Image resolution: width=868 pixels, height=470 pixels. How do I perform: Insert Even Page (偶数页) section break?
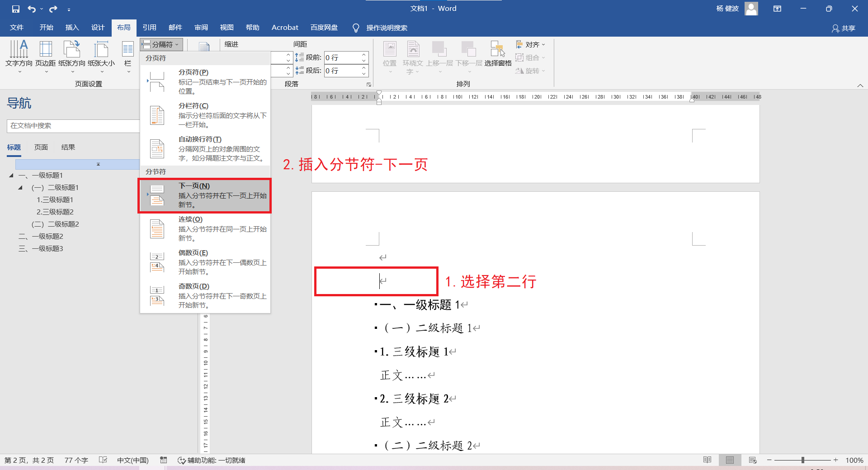(x=205, y=262)
